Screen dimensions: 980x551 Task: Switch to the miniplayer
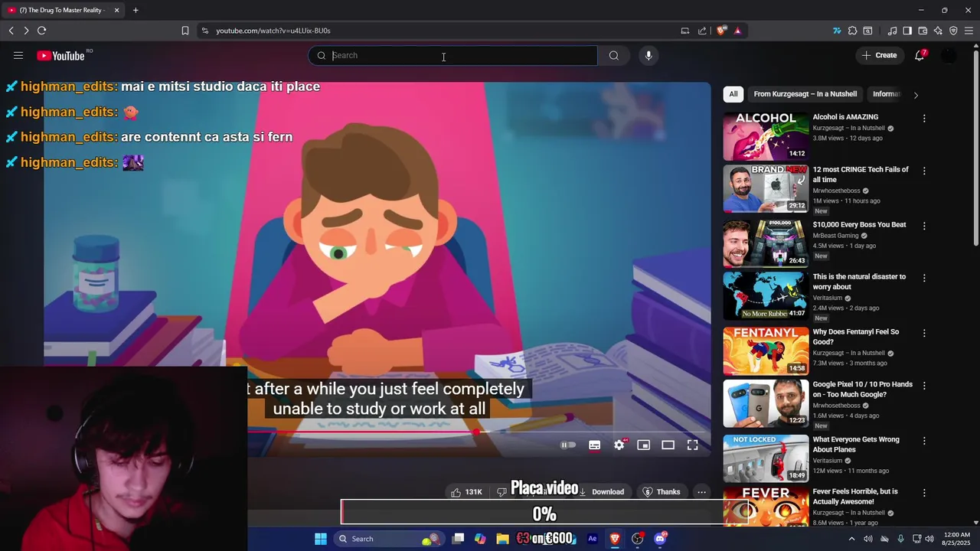(643, 445)
